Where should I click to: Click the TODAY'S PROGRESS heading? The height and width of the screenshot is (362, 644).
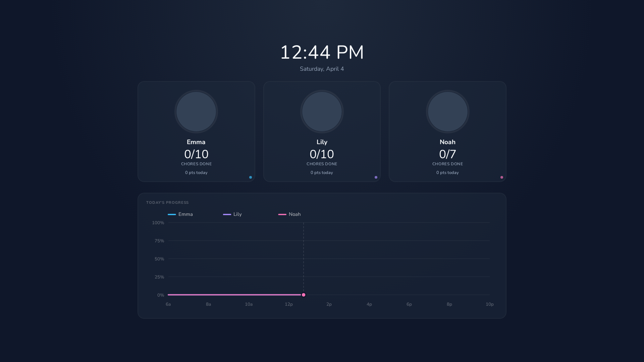[x=167, y=202]
